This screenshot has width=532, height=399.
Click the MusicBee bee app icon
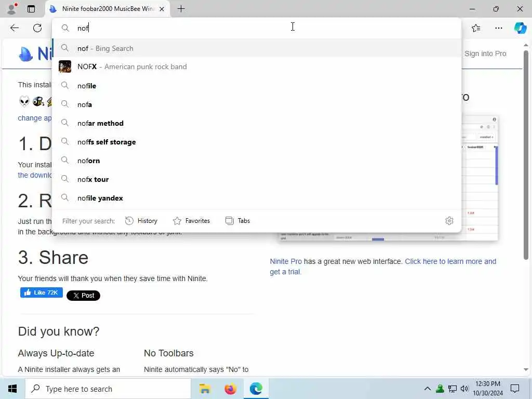(x=38, y=101)
